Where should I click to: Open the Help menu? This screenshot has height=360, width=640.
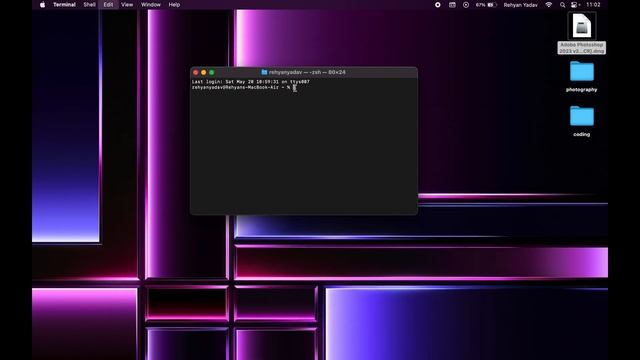pos(174,5)
